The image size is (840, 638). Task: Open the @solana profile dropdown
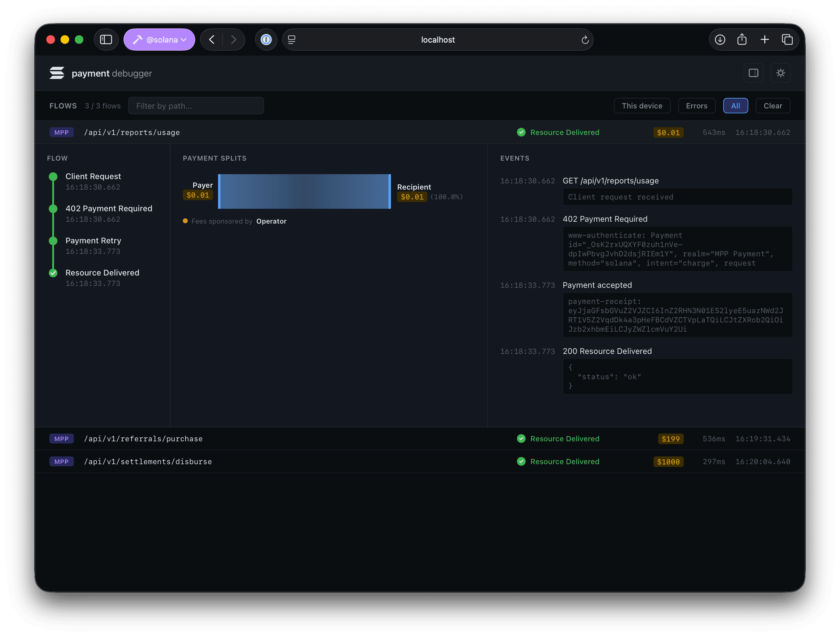(159, 40)
